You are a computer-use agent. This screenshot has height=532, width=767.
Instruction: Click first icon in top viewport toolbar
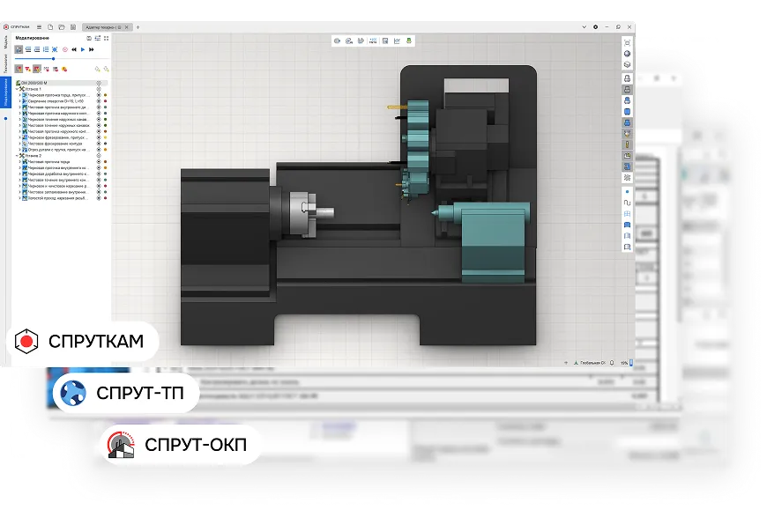click(x=337, y=41)
